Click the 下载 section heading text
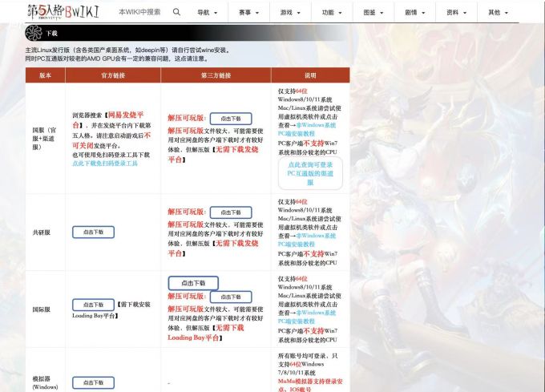The image size is (545, 392). click(x=52, y=34)
